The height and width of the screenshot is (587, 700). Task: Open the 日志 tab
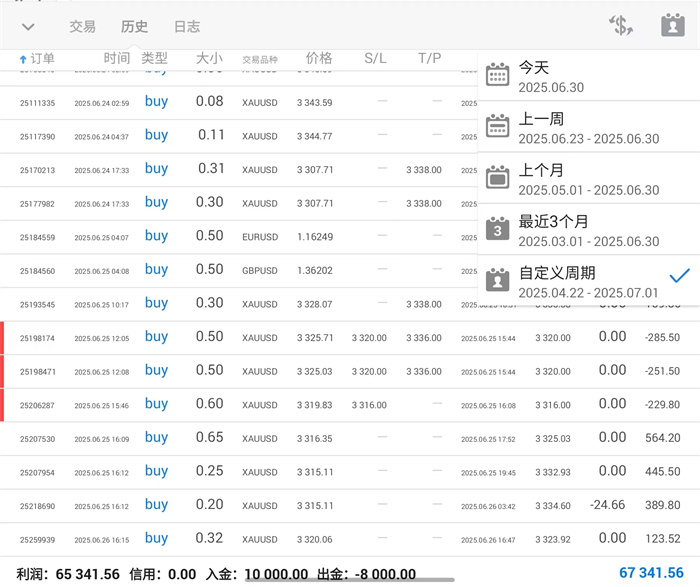pos(187,26)
